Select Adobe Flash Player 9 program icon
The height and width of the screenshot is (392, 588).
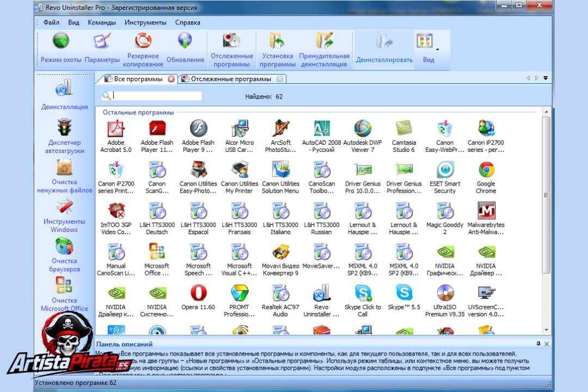coord(198,136)
